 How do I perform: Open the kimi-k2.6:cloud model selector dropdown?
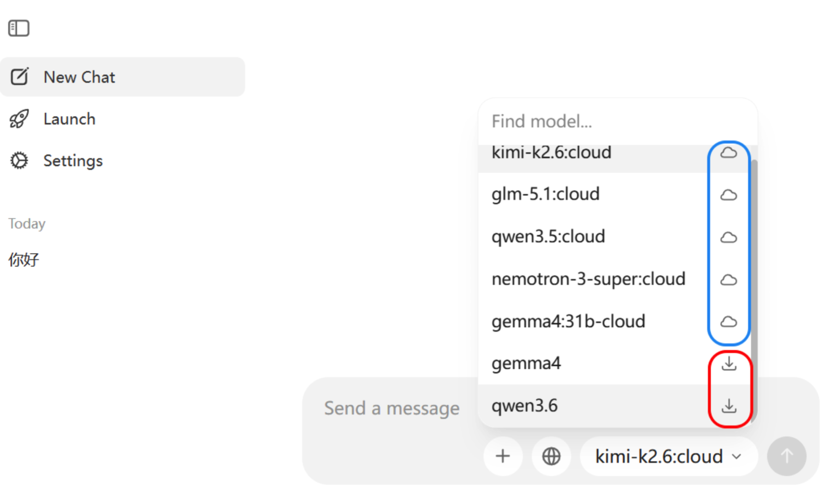pos(668,456)
